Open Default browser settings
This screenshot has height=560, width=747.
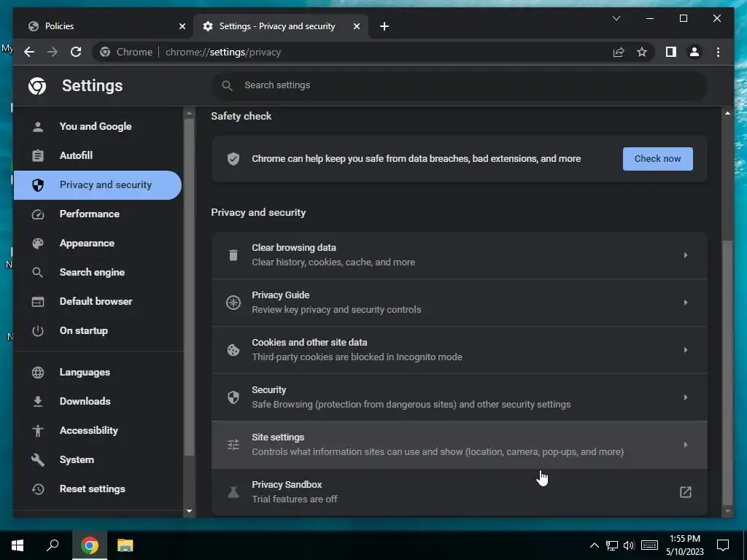pos(98,301)
